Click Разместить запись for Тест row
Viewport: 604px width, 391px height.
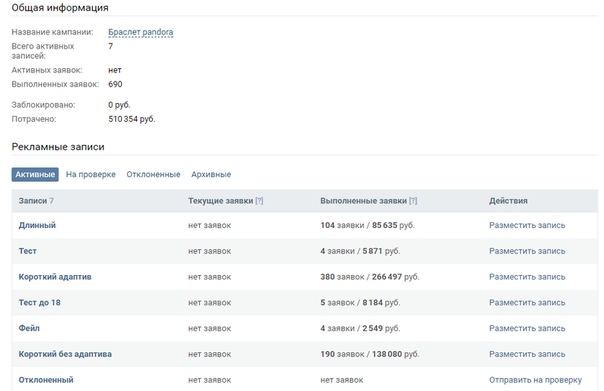pos(527,251)
